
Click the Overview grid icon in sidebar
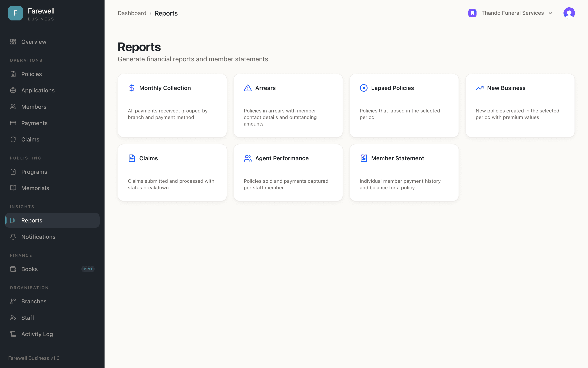[13, 42]
